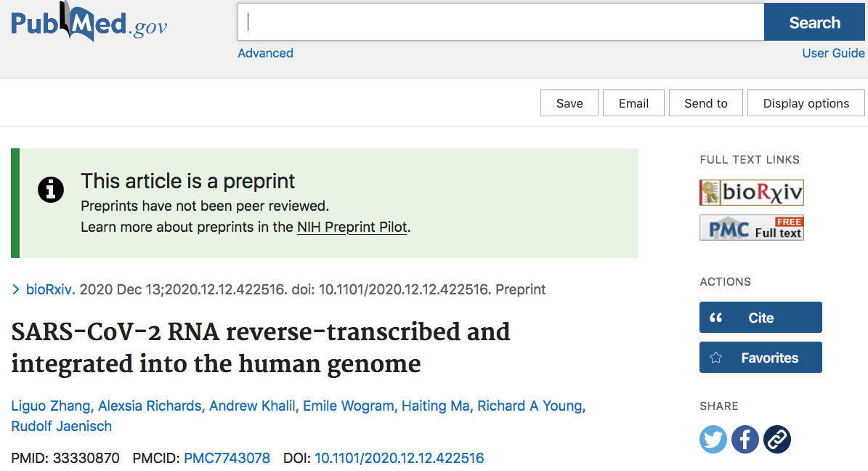Open the User Guide link

click(833, 53)
